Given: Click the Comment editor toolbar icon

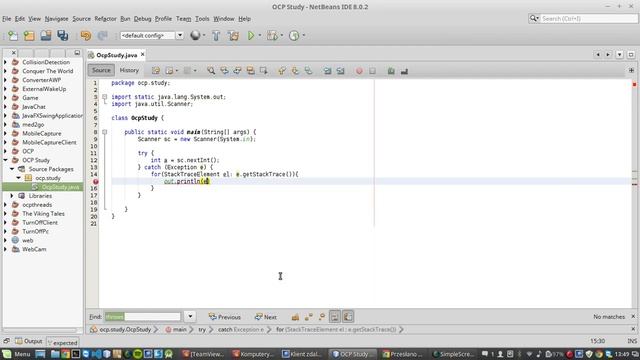Looking at the screenshot, I should [x=391, y=71].
